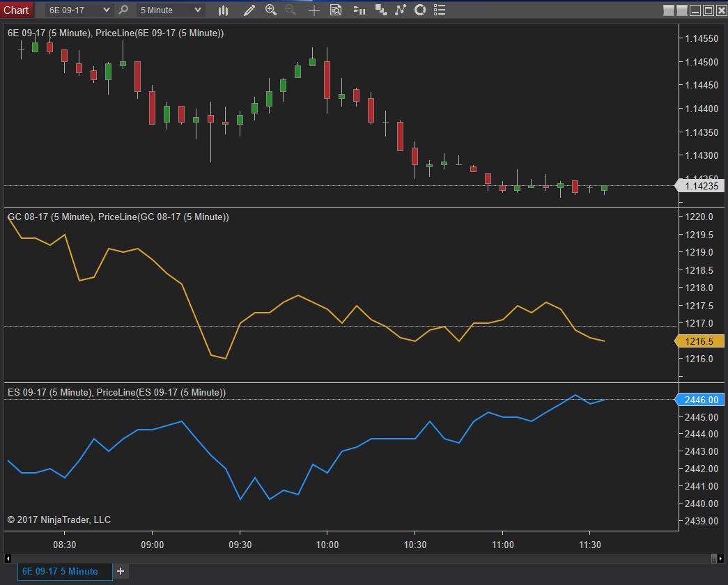Click the 1.14235 price marker label
The image size is (728, 585).
[702, 185]
